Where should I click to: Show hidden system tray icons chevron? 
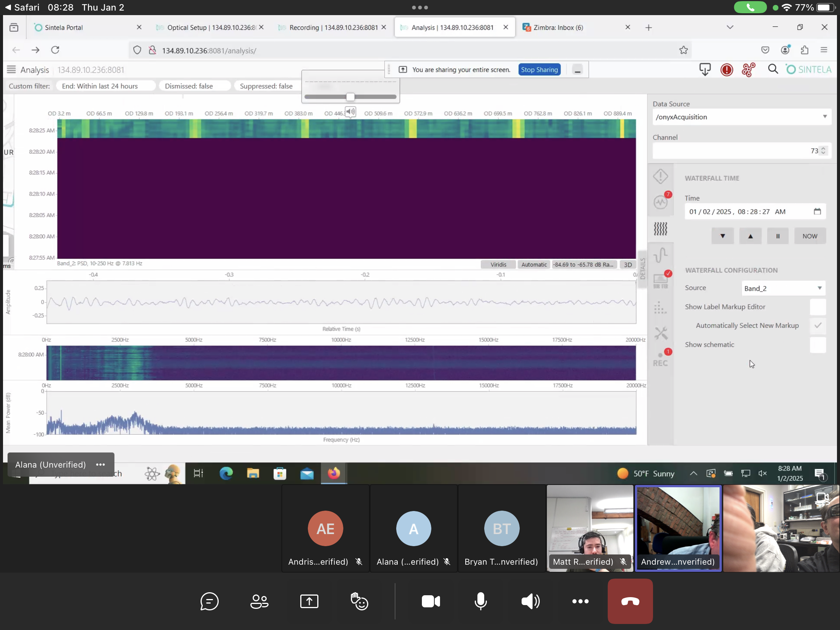pyautogui.click(x=693, y=474)
